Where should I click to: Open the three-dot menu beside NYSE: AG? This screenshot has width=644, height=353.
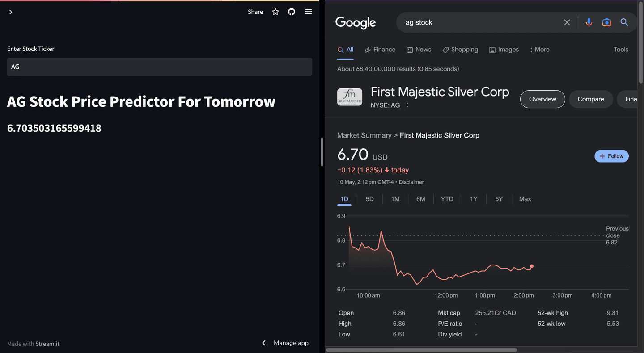click(x=407, y=105)
